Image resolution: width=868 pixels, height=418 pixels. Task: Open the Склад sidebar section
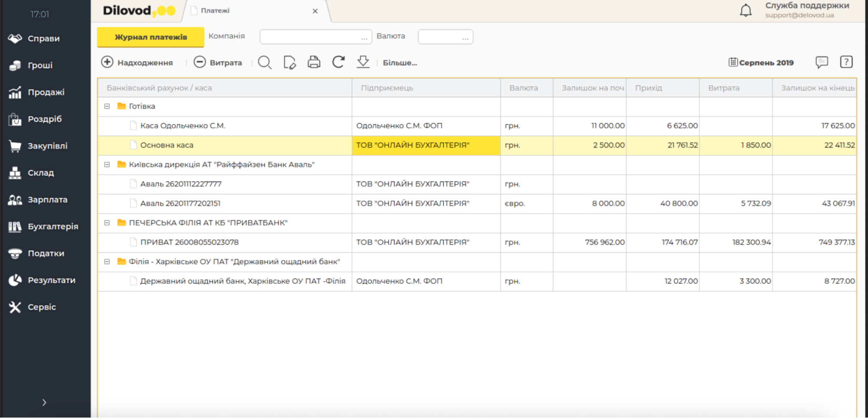click(31, 173)
